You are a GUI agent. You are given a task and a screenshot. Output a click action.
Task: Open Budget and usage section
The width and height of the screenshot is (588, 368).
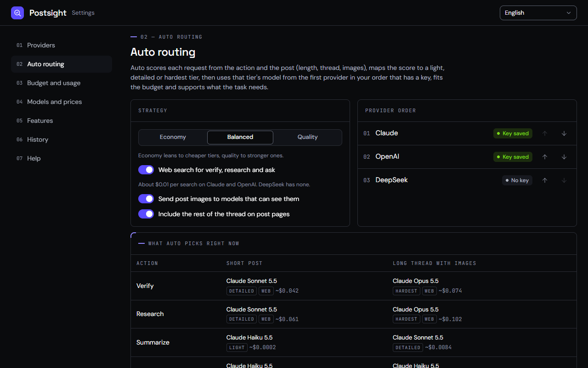pyautogui.click(x=62, y=83)
